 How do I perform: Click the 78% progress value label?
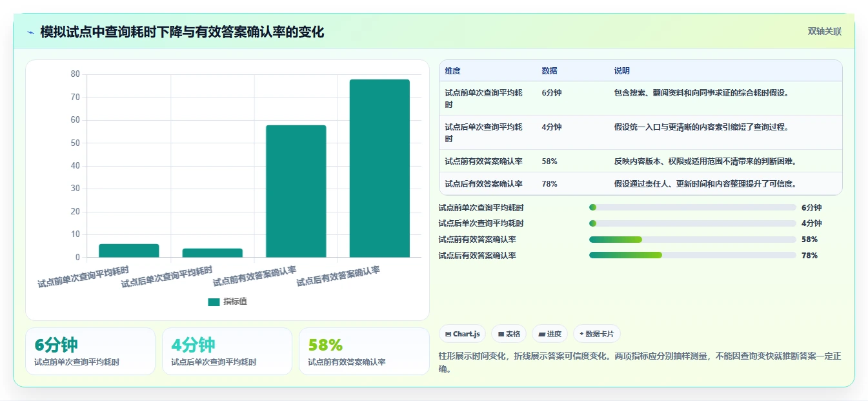(x=809, y=256)
